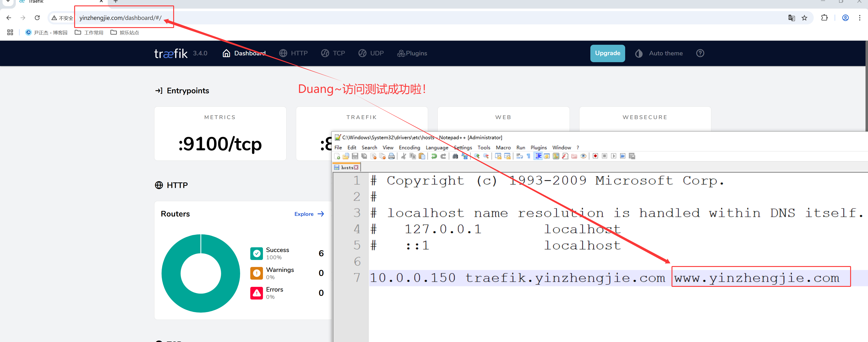Open the HTTP tab in Traefik navbar
Viewport: 868px width, 342px height.
point(293,53)
